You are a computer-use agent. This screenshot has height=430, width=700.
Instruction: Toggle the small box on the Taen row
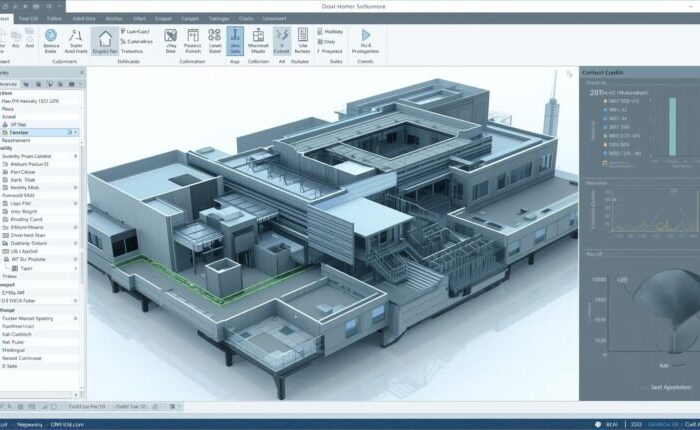(76, 268)
